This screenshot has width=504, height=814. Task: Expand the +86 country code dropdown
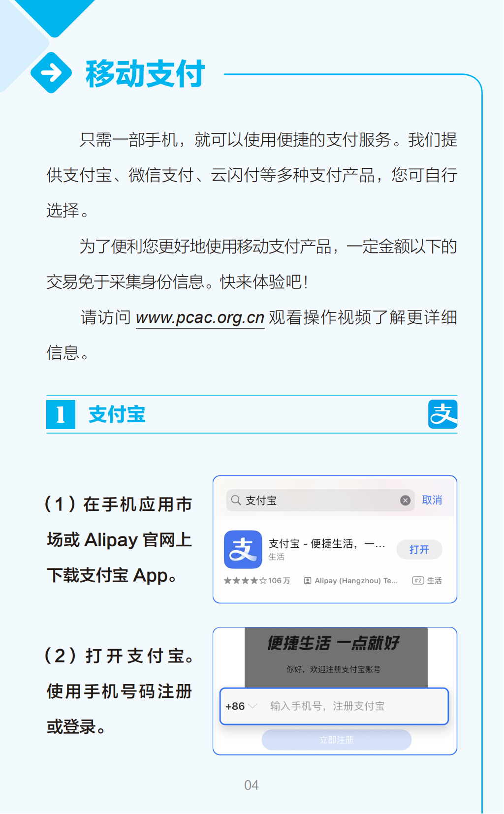[241, 706]
